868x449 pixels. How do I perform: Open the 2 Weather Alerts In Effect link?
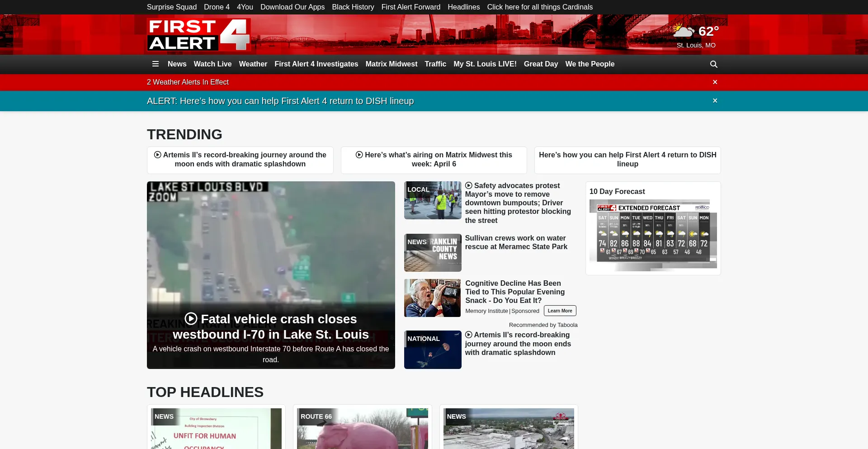coord(188,82)
